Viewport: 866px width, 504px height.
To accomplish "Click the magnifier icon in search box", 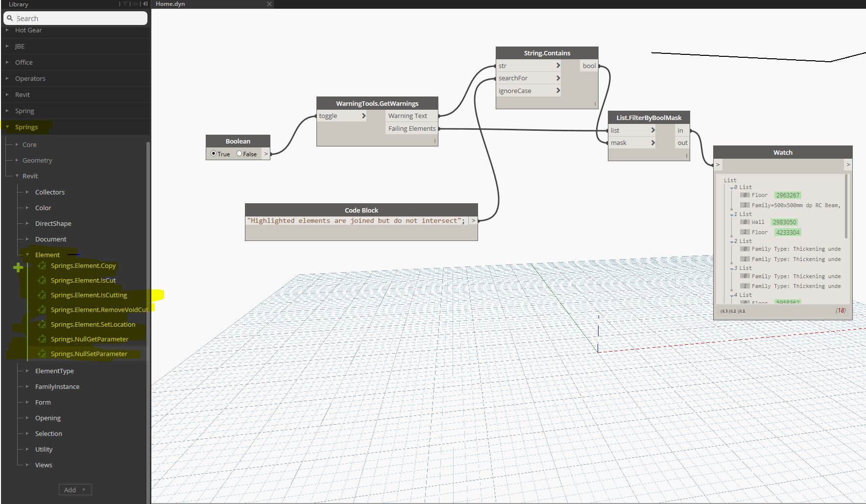I will tap(10, 18).
